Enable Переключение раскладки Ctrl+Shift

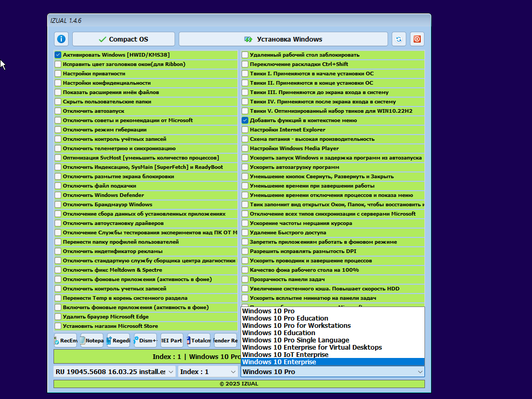coord(245,64)
